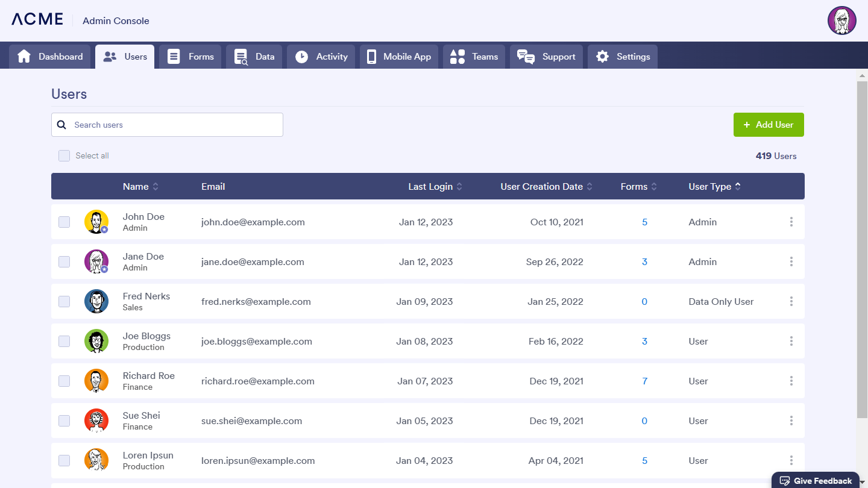
Task: Click the Data search icon tab
Action: coord(241,57)
